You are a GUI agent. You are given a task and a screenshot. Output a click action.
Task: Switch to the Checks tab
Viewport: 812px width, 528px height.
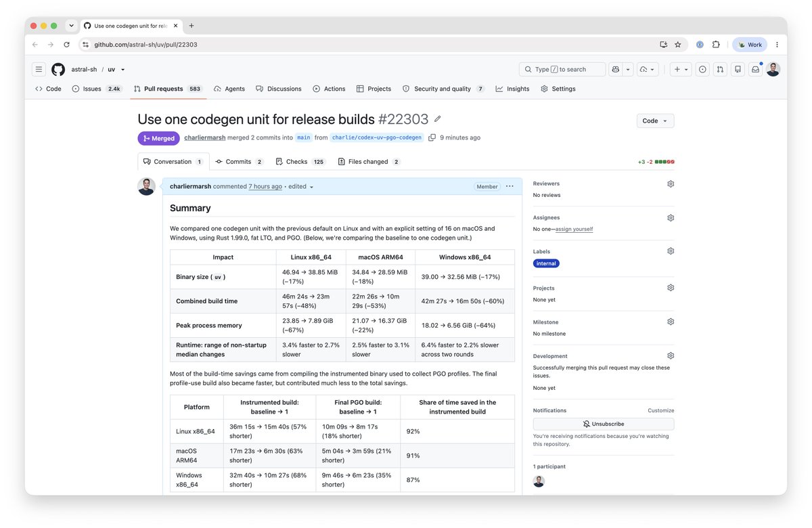tap(300, 162)
